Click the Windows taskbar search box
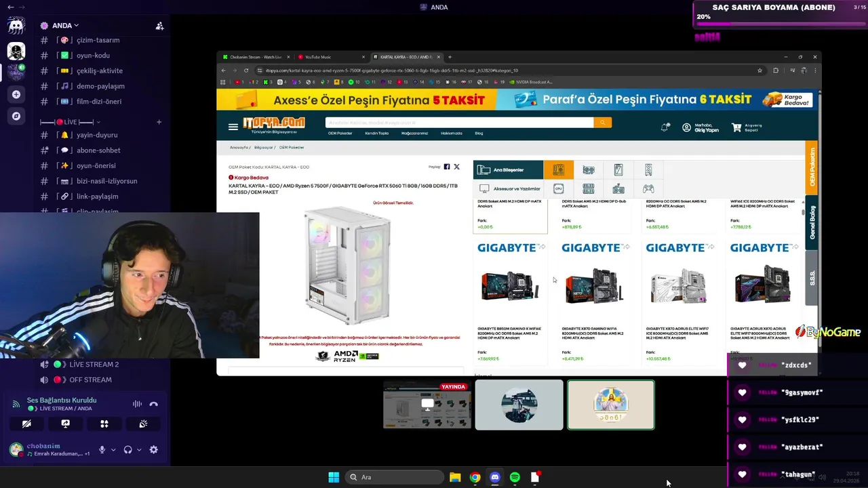 pyautogui.click(x=395, y=477)
